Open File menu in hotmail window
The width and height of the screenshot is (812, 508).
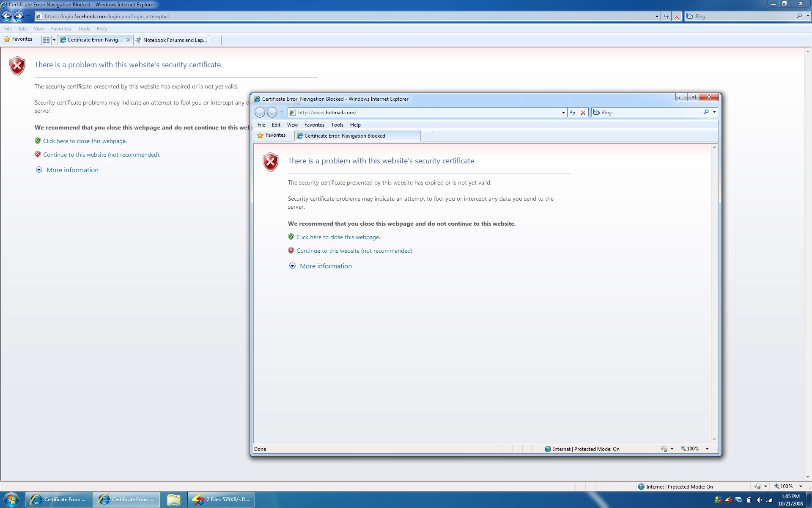(x=261, y=125)
